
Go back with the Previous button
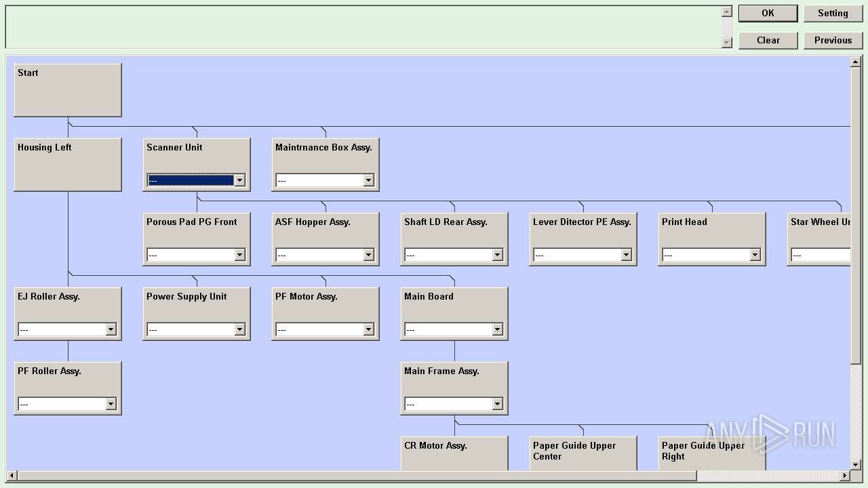[833, 40]
